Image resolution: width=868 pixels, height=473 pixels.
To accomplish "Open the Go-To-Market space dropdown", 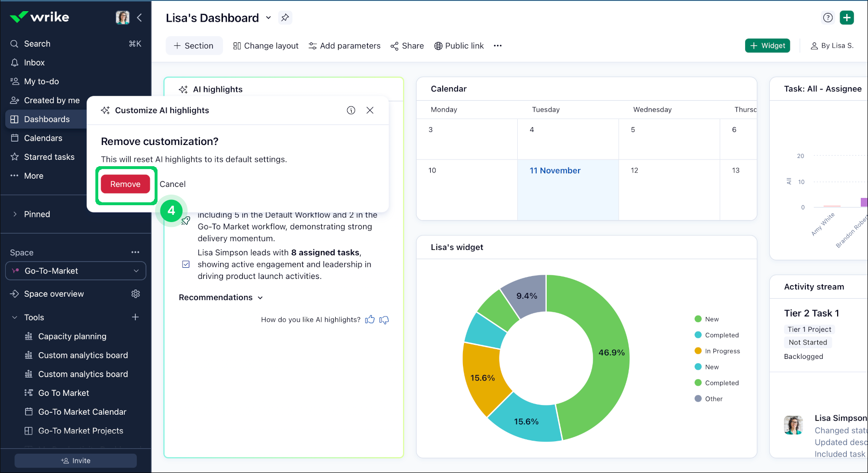I will point(76,271).
